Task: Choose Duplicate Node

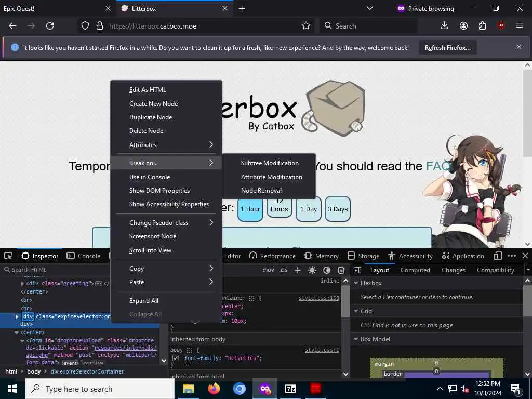Action: coord(166,117)
